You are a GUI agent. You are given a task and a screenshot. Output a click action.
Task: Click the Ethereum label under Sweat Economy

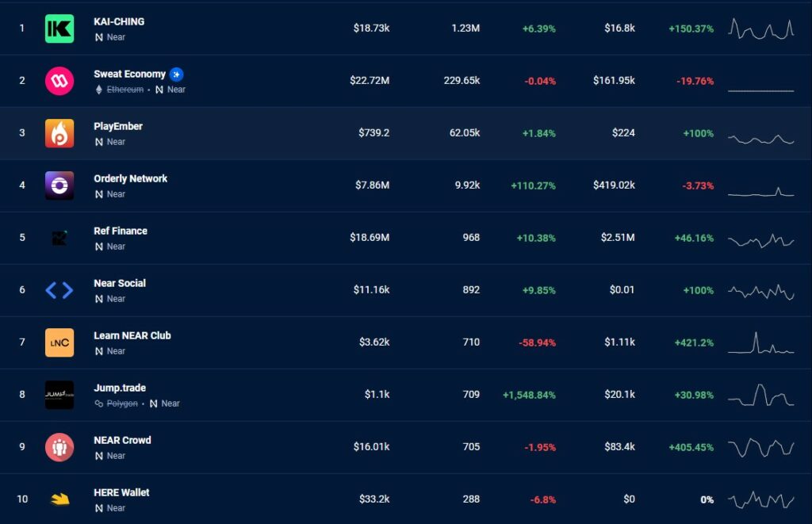[x=124, y=90]
